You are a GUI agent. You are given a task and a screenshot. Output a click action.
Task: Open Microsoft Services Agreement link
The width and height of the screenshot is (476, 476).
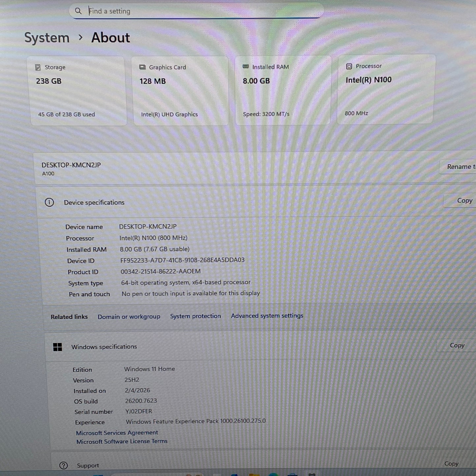[117, 433]
